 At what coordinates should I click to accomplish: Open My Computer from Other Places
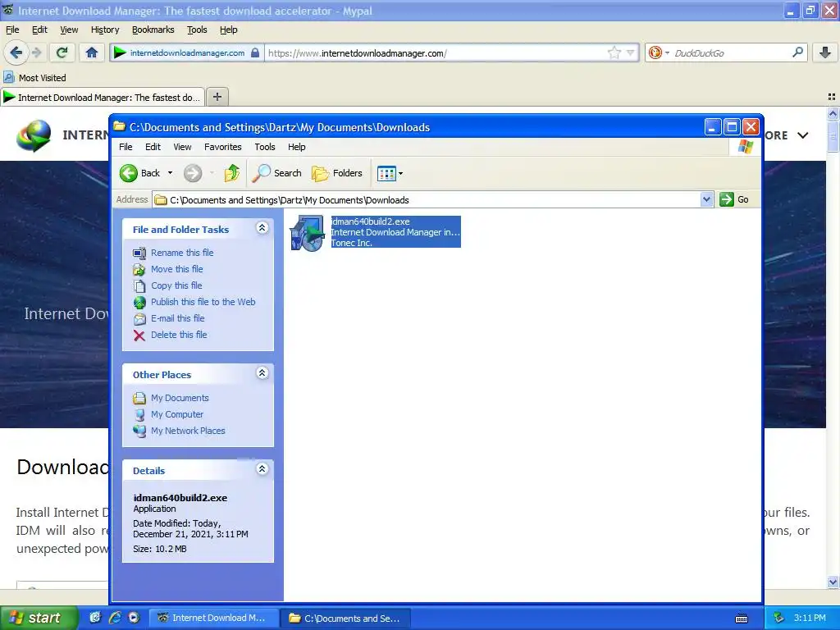pyautogui.click(x=177, y=414)
